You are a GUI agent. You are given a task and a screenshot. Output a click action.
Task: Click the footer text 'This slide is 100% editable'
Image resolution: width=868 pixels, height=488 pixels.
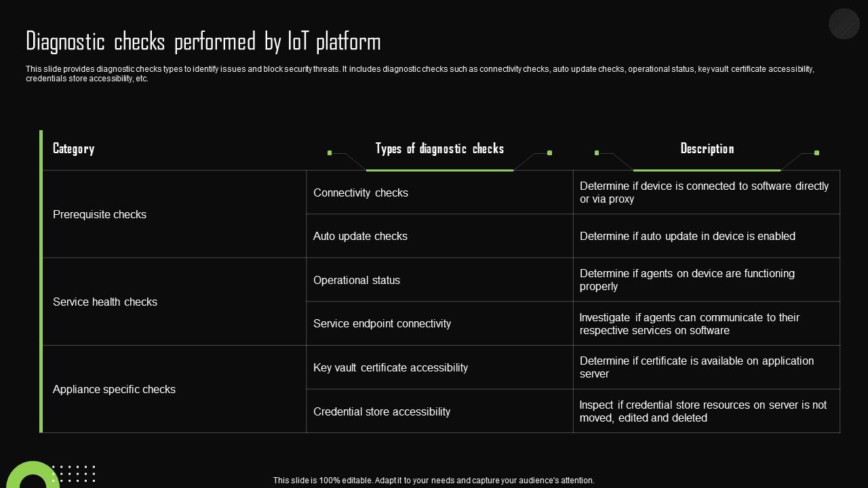pyautogui.click(x=434, y=480)
